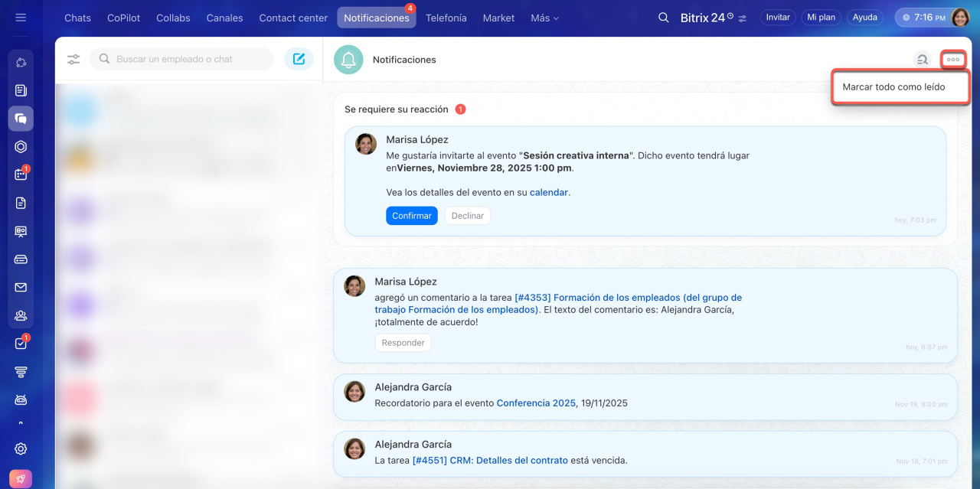The height and width of the screenshot is (489, 980).
Task: Open the top bar magnifier search
Action: (664, 18)
